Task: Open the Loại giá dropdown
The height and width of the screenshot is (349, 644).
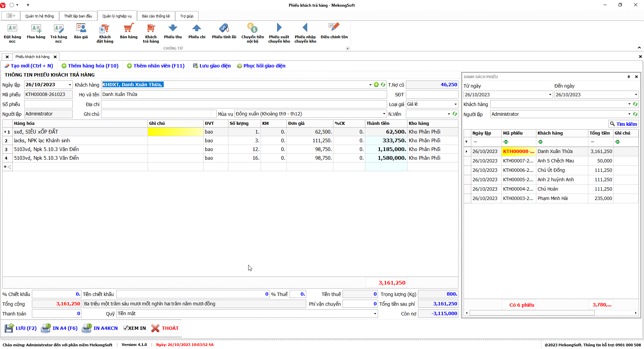Action: point(455,104)
